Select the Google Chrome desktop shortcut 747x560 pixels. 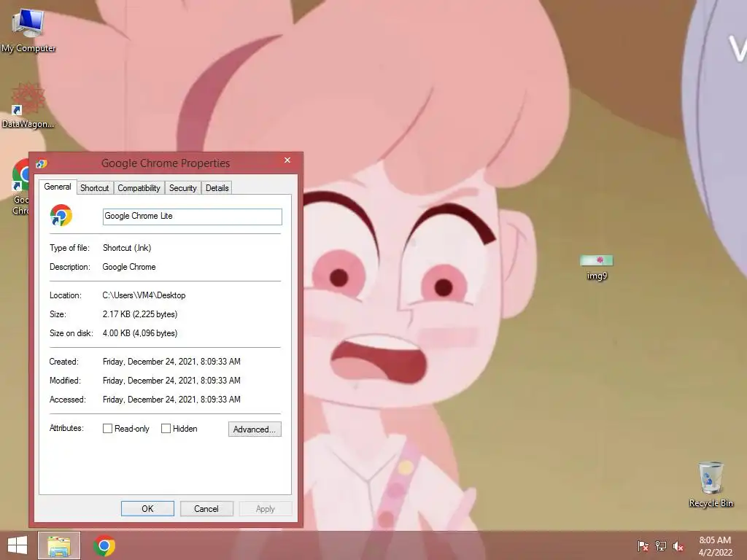pyautogui.click(x=21, y=187)
